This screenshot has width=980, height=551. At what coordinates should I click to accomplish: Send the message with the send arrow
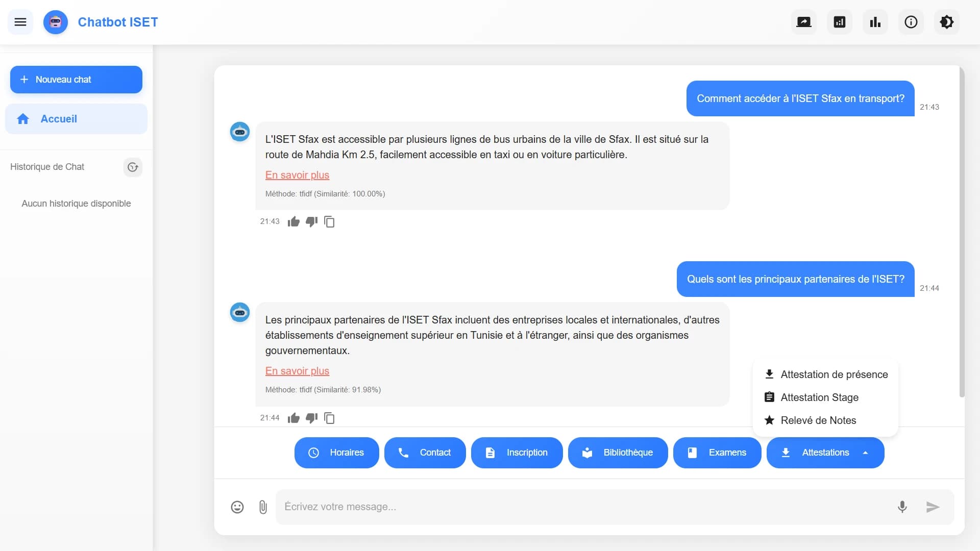[x=932, y=507]
